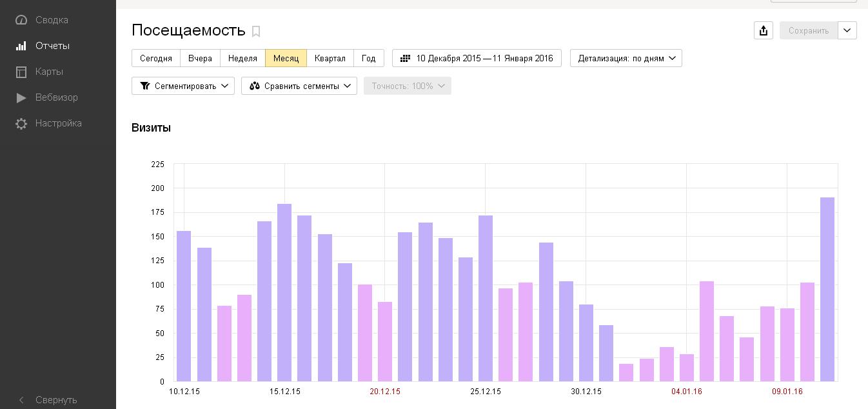Screen dimensions: 868x409
Task: Choose the Вчера period tab
Action: pyautogui.click(x=200, y=58)
